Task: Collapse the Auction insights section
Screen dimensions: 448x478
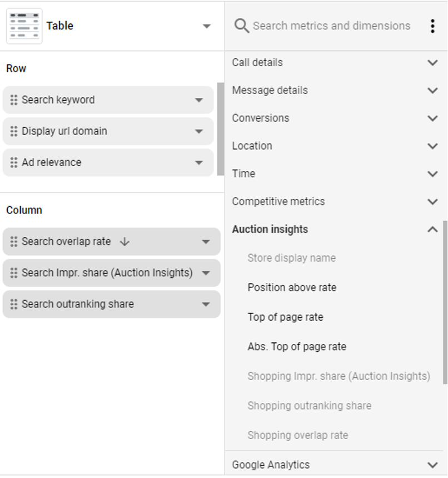Action: pyautogui.click(x=432, y=229)
